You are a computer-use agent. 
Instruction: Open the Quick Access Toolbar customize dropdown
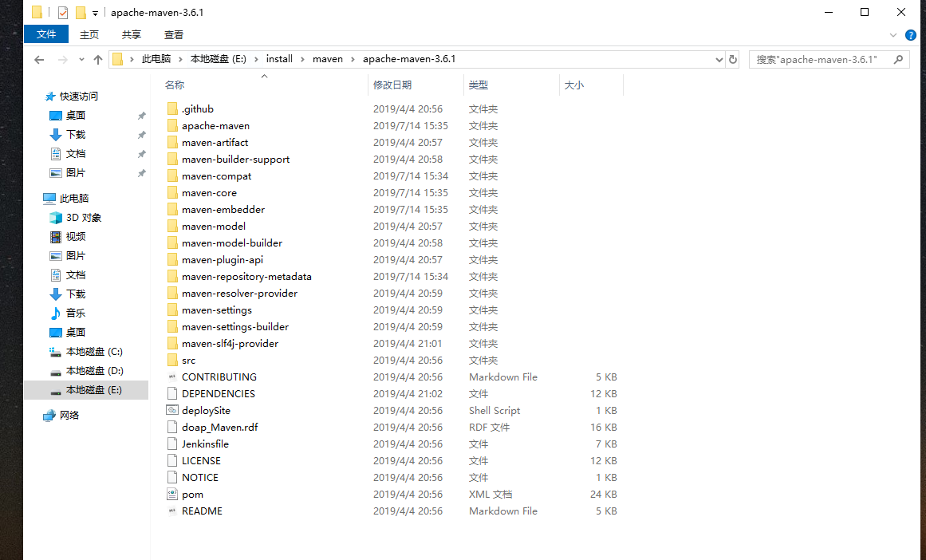click(x=95, y=13)
